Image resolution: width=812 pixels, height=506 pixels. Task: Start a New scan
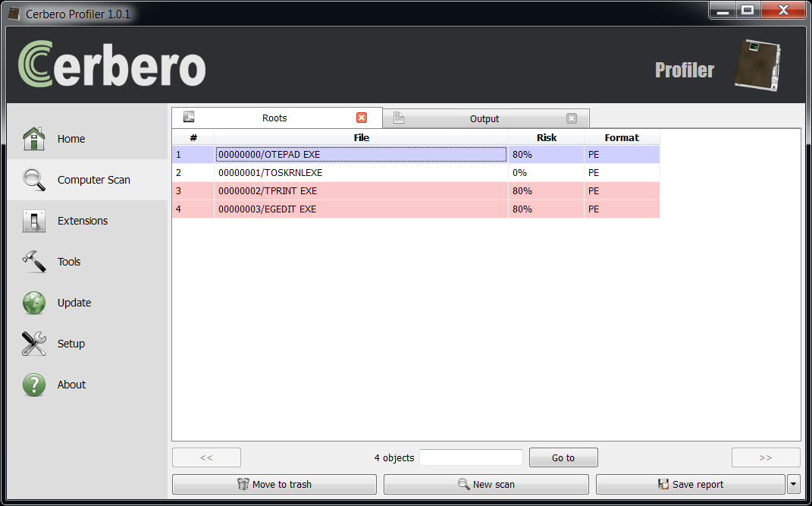[486, 484]
